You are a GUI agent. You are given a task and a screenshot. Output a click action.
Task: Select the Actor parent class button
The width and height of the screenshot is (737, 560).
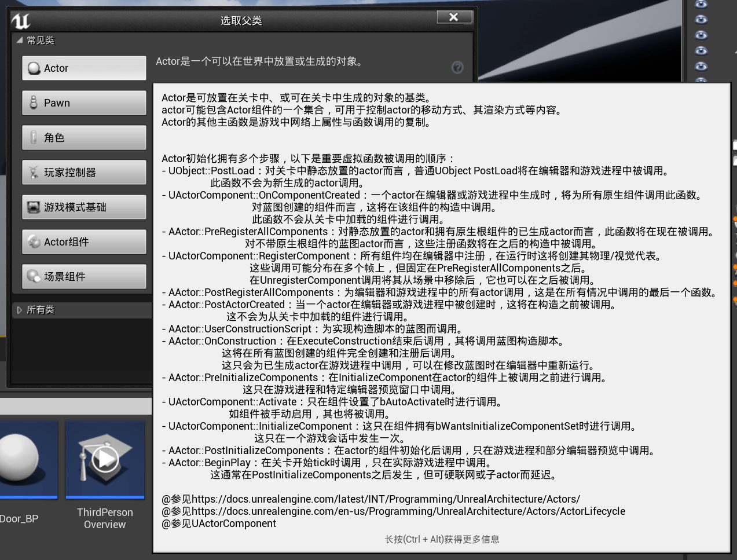coord(84,68)
